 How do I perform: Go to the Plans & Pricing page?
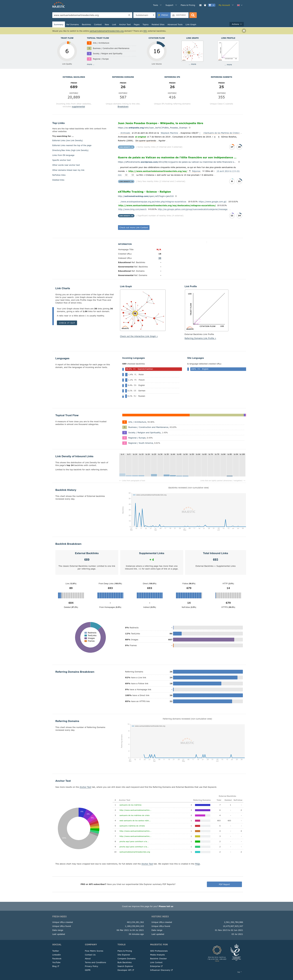pos(188,5)
